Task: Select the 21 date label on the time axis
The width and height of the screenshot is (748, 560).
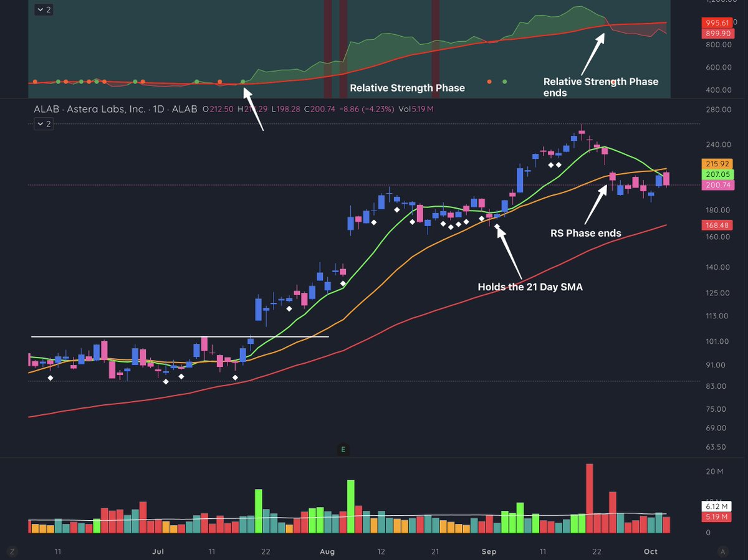Action: coord(435,552)
